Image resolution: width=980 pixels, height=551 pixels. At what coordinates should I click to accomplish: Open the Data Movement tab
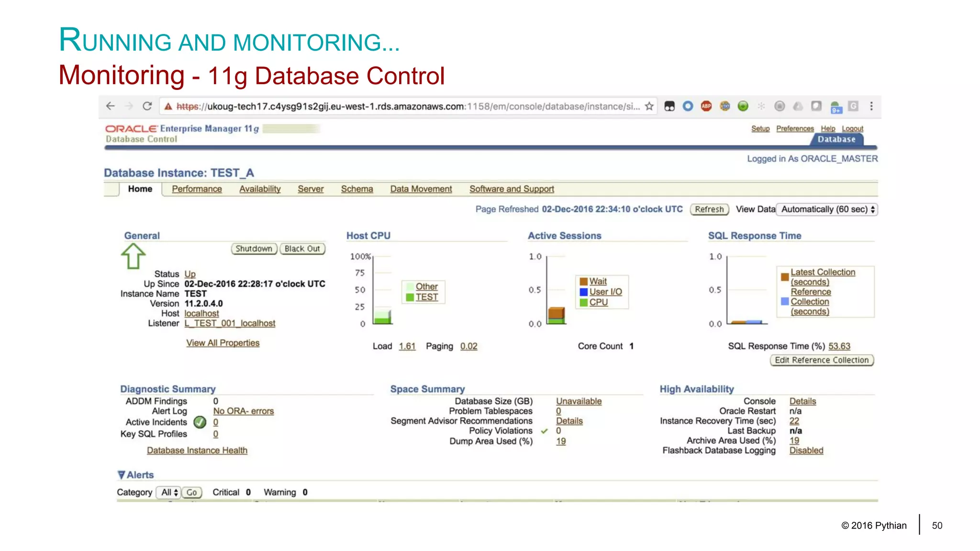(421, 189)
